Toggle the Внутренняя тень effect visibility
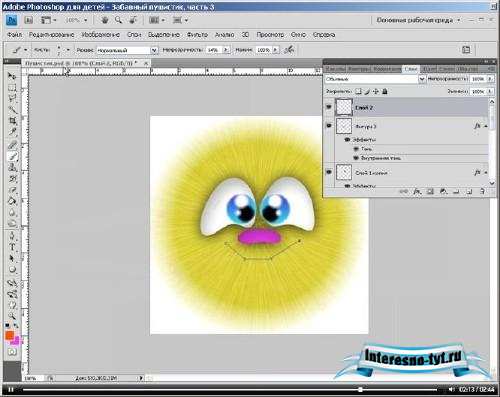The height and width of the screenshot is (397, 500). coord(356,158)
